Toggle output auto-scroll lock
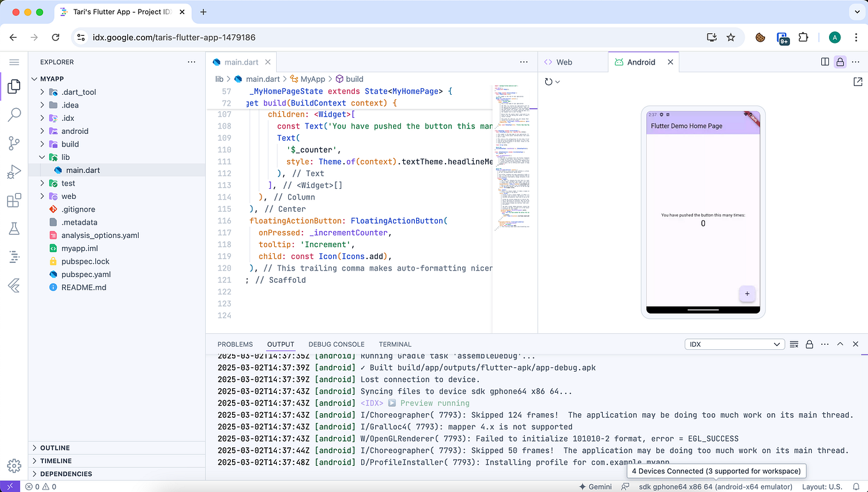Image resolution: width=868 pixels, height=492 pixels. click(x=809, y=344)
